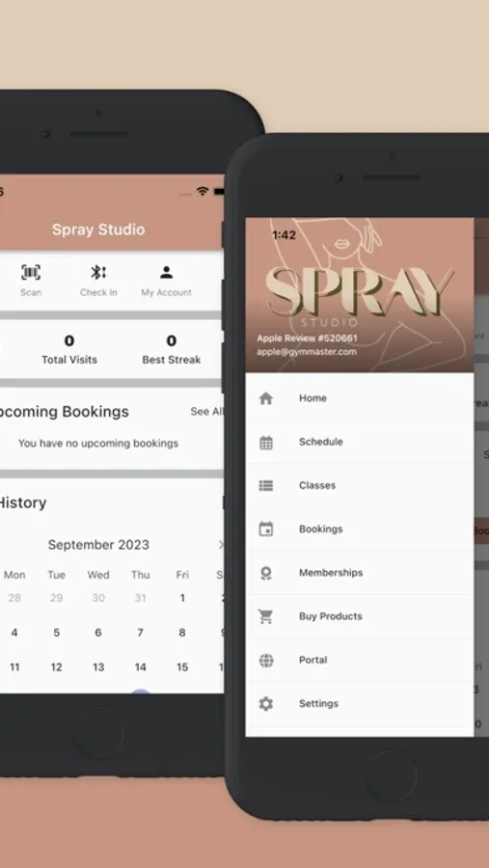The width and height of the screenshot is (489, 868).
Task: Tap the Spray Studio header title
Action: pos(98,230)
